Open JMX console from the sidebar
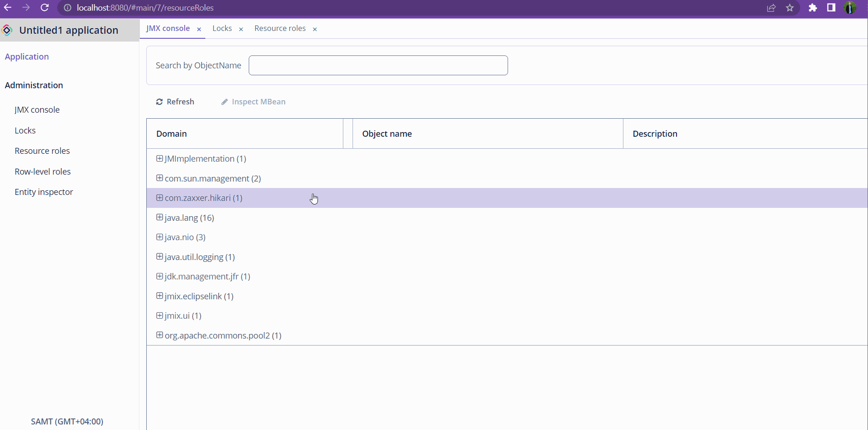The image size is (868, 430). click(x=37, y=109)
